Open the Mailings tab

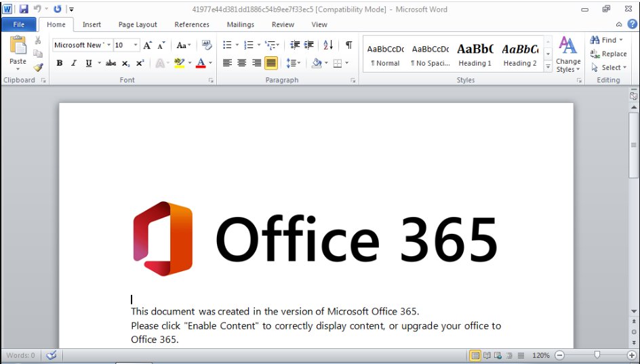click(x=241, y=24)
